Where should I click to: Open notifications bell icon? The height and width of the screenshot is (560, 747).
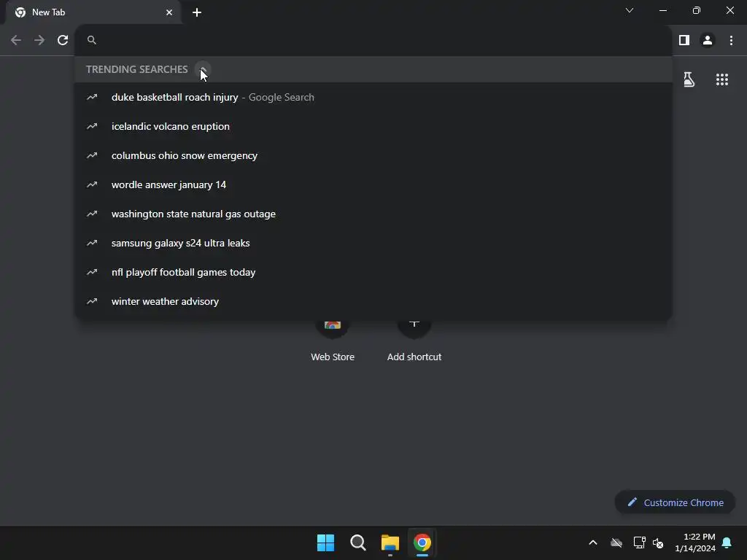point(727,542)
